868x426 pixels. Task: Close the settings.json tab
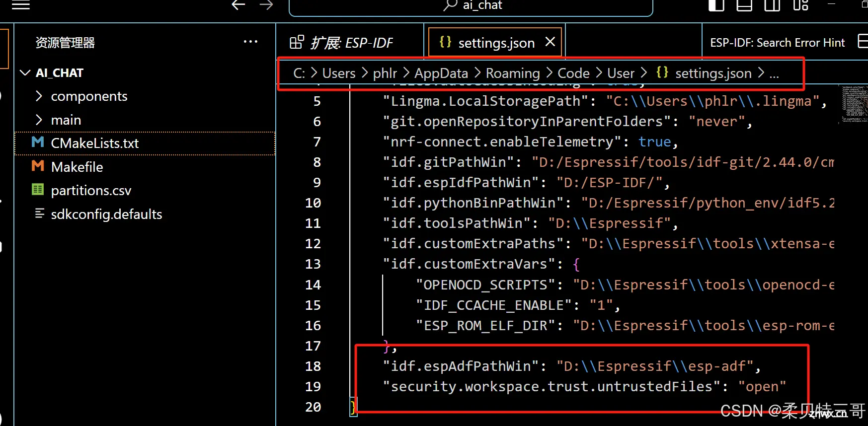[x=550, y=42]
